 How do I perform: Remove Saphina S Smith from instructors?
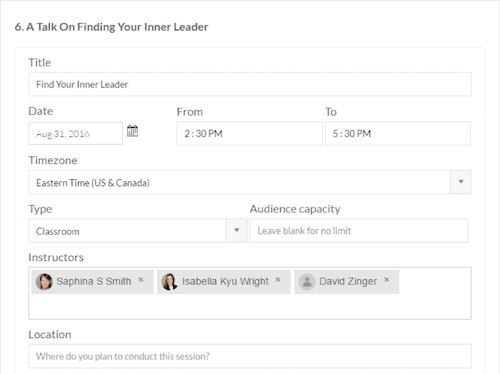point(141,280)
